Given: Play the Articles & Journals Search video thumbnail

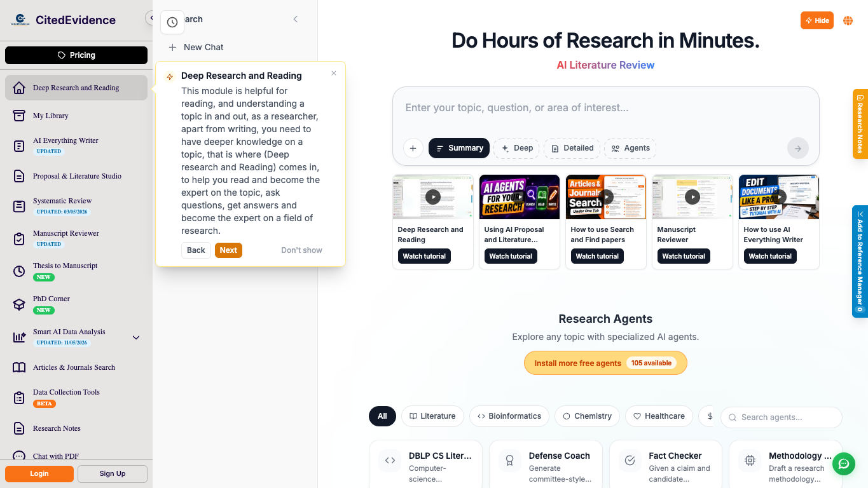Looking at the screenshot, I should click(x=606, y=197).
